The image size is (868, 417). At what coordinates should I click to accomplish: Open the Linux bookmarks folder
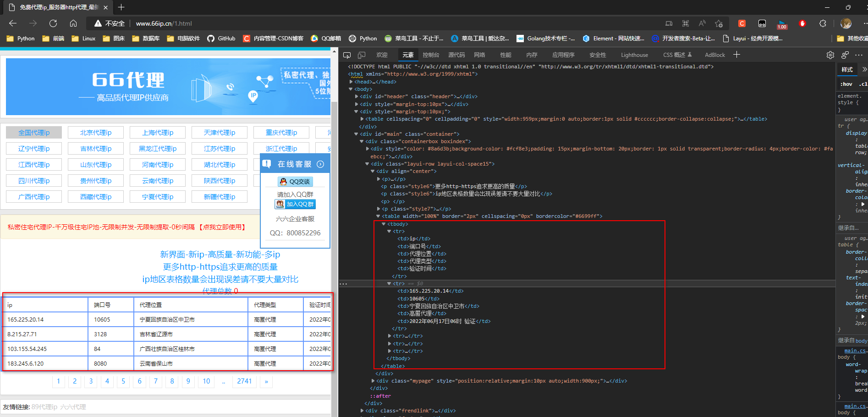point(83,39)
